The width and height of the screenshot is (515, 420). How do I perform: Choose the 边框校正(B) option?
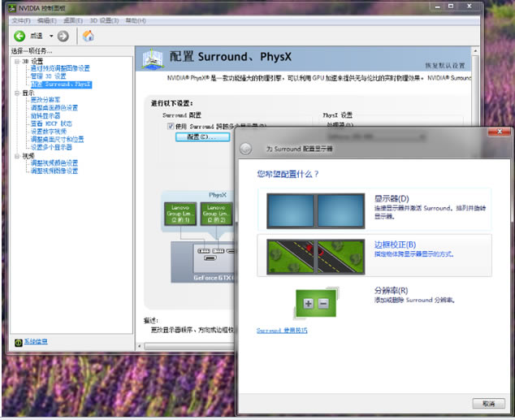(x=374, y=255)
